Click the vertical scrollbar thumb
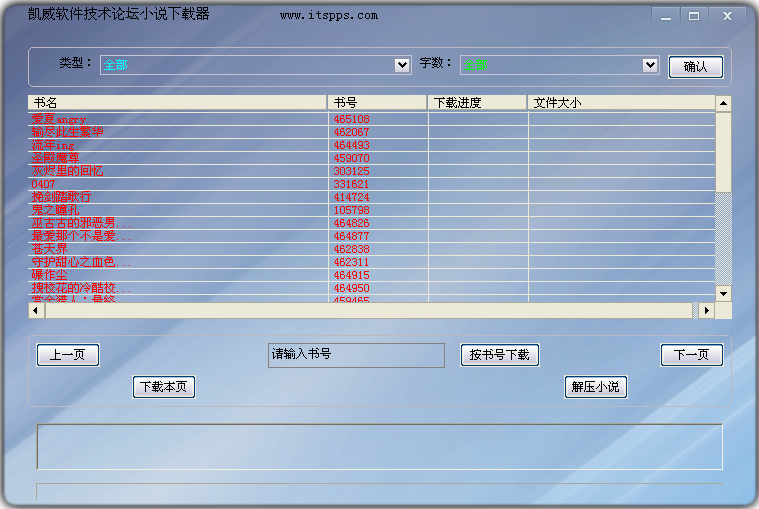 tap(723, 152)
